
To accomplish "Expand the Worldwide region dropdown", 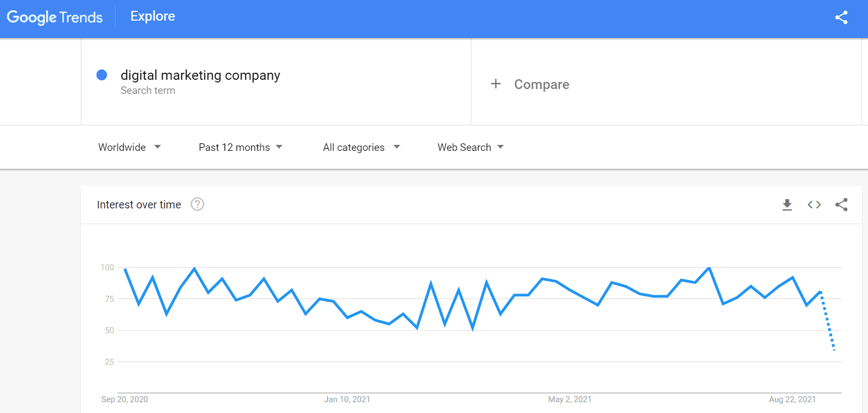I will [x=130, y=147].
